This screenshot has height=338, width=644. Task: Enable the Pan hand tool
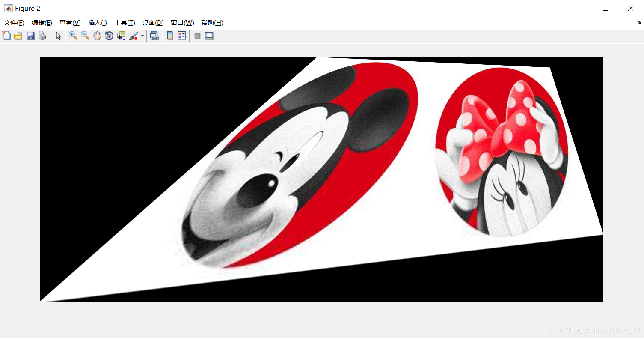pos(97,36)
